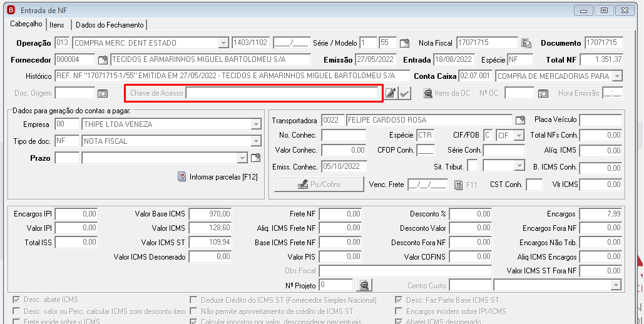Open the CIF/FOB dropdown
Viewport: 644px width, 324px height.
519,135
